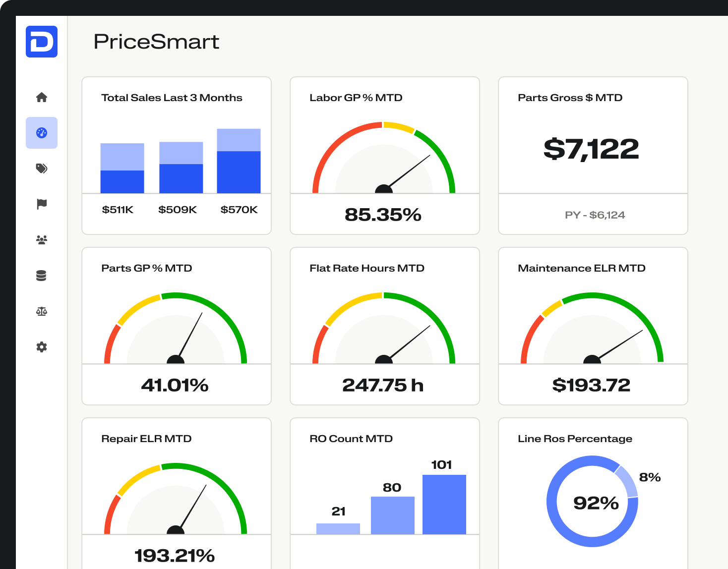Click the RO Count MTD title
Viewport: 728px width, 569px height.
pyautogui.click(x=351, y=439)
